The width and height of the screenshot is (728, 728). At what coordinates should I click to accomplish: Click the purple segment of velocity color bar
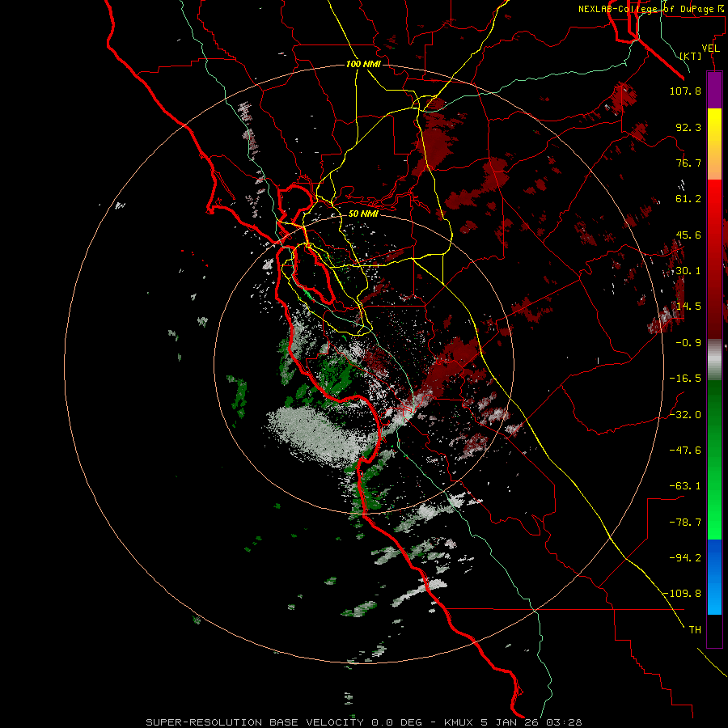tap(714, 91)
